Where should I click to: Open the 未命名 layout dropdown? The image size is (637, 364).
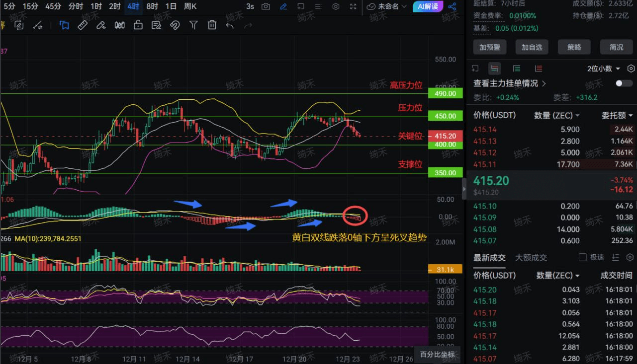(x=387, y=6)
